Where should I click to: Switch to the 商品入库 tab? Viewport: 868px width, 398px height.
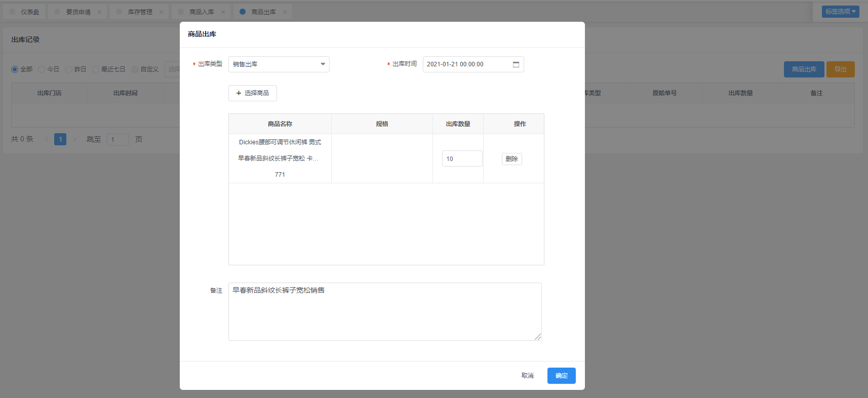(201, 12)
